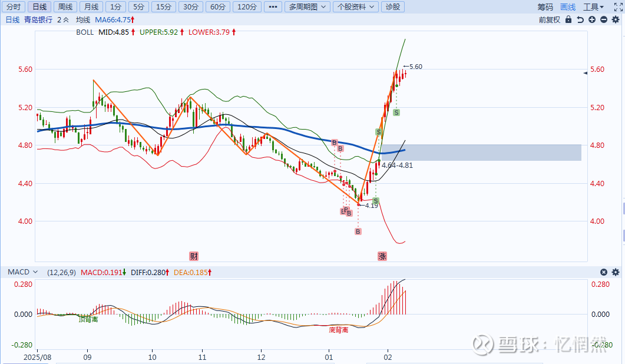
Task: Click the 4.19 low price label
Action: pyautogui.click(x=372, y=206)
